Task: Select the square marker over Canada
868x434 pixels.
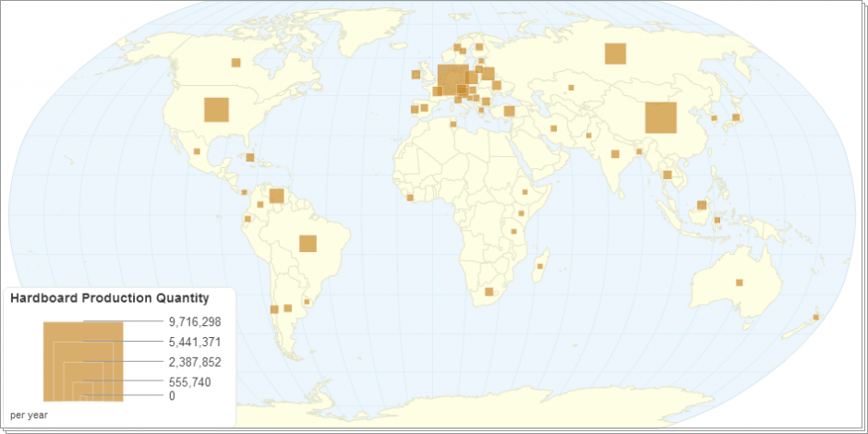Action: pos(235,63)
